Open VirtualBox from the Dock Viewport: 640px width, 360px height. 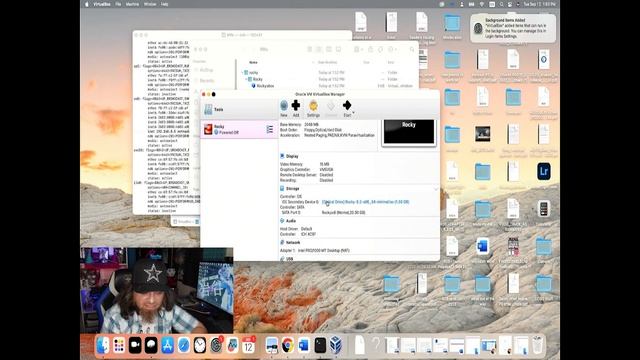(x=336, y=345)
